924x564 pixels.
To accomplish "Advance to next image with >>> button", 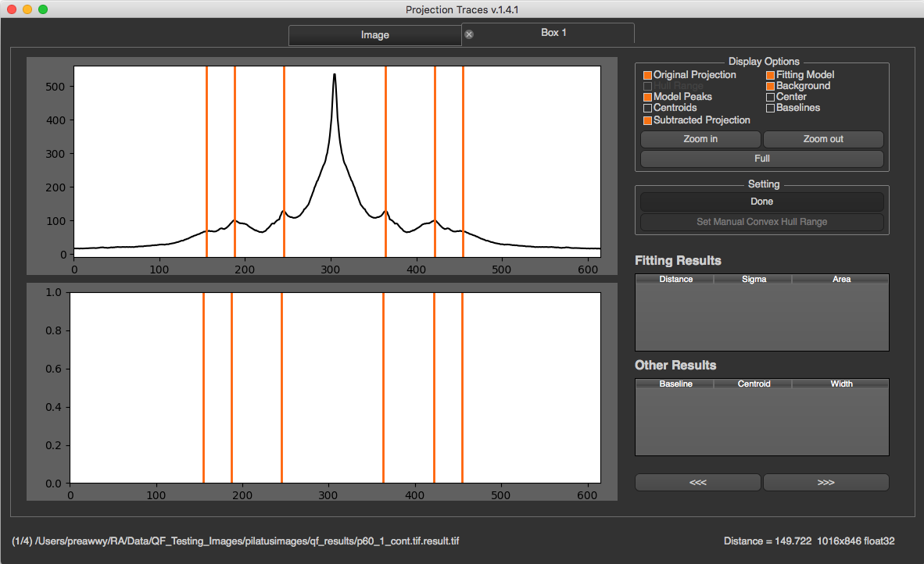I will tap(826, 482).
